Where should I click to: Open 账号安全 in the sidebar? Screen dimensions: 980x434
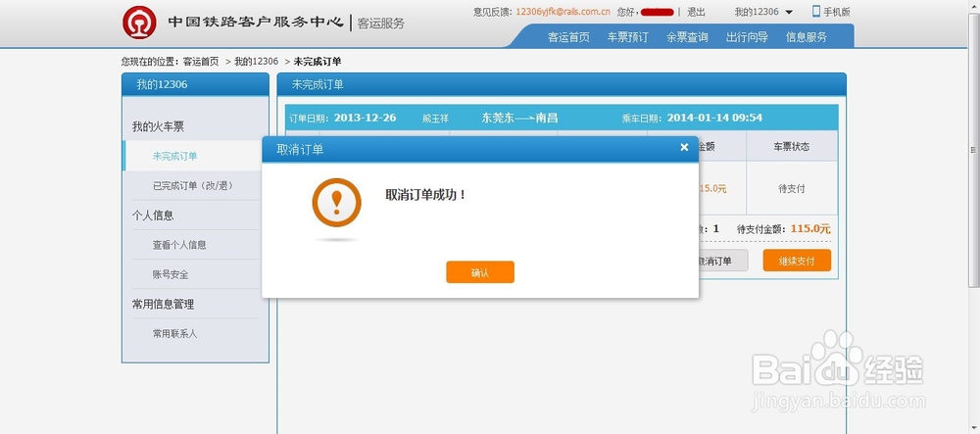(x=171, y=274)
